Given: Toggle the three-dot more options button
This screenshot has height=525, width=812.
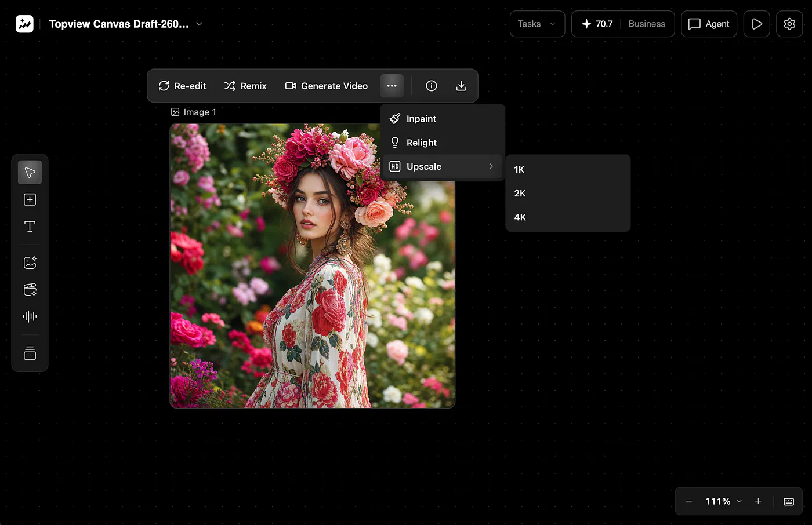Looking at the screenshot, I should pos(392,86).
